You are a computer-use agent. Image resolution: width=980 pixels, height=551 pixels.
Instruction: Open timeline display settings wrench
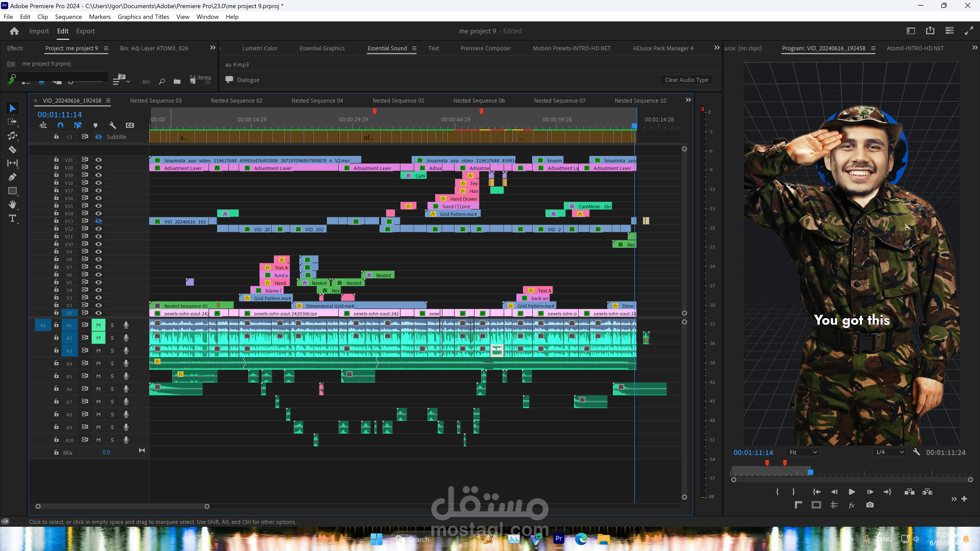pos(112,125)
